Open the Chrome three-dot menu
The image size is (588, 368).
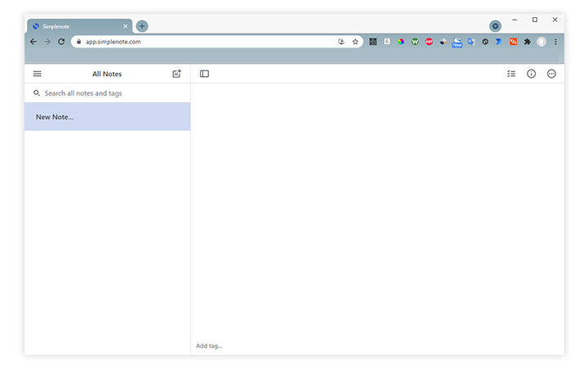click(555, 42)
